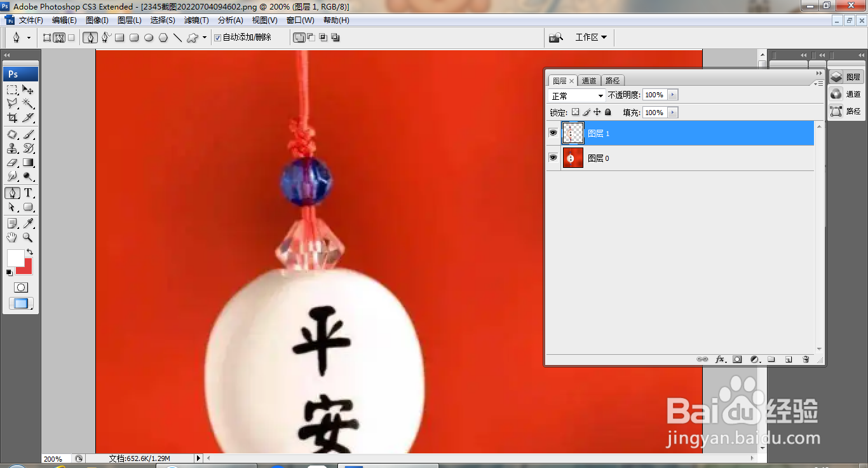Open the tool preset picker arrow

coord(29,38)
